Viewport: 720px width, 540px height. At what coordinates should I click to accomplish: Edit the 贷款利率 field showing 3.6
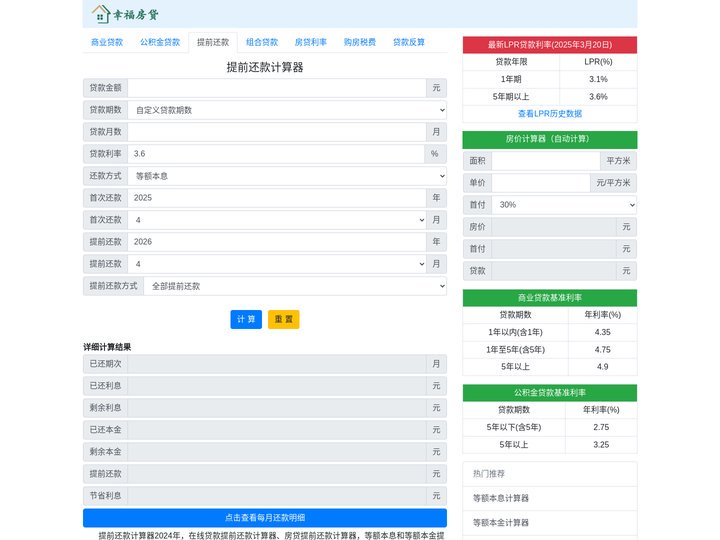tap(276, 154)
